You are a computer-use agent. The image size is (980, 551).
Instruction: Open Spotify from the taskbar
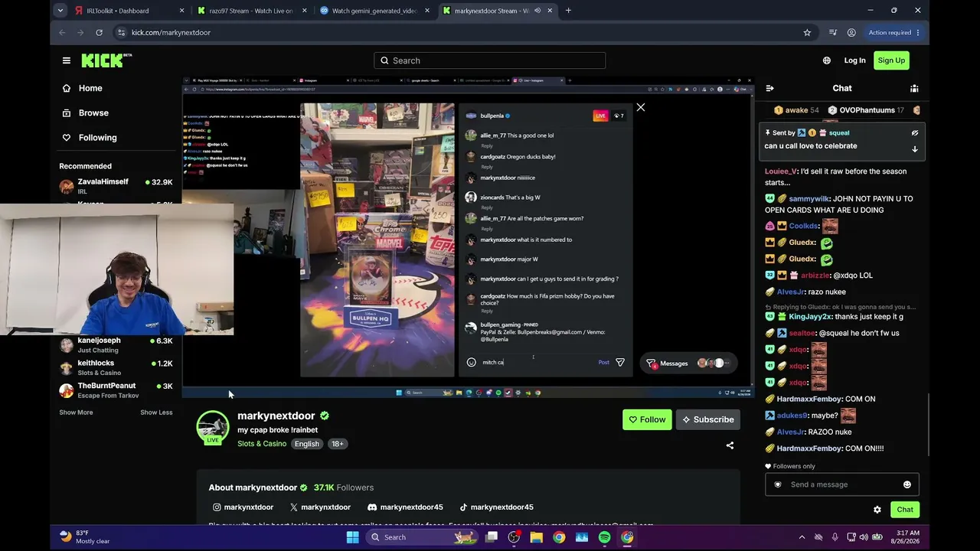605,537
